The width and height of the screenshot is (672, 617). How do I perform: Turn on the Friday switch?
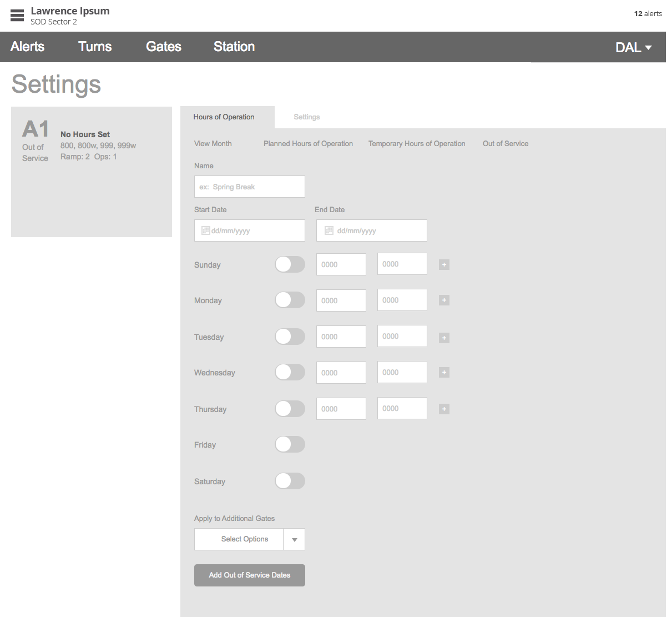click(290, 444)
